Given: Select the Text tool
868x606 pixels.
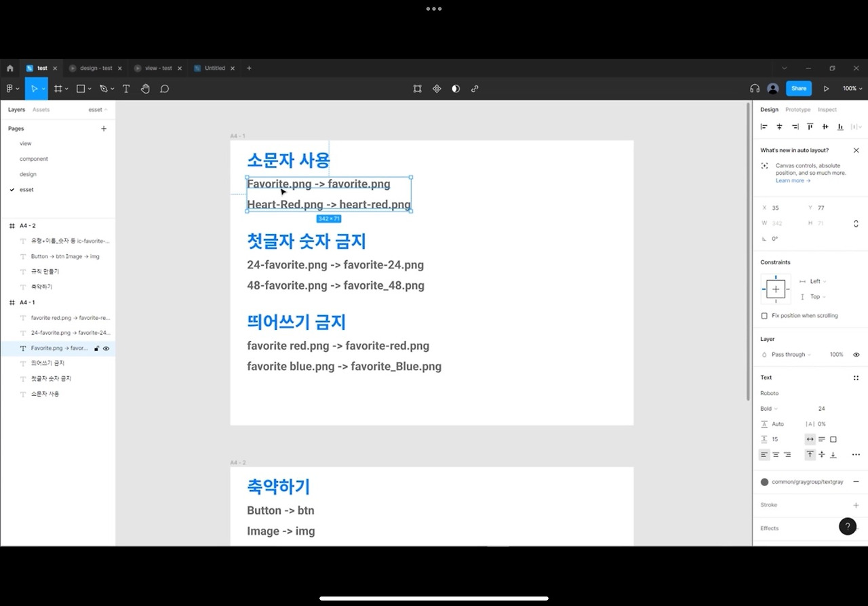Looking at the screenshot, I should pyautogui.click(x=126, y=89).
